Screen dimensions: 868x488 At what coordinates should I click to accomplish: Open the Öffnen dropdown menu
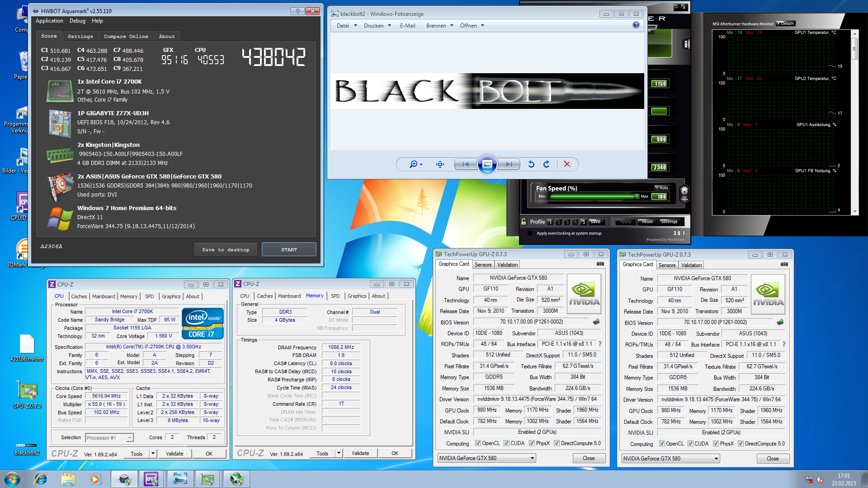[x=472, y=26]
